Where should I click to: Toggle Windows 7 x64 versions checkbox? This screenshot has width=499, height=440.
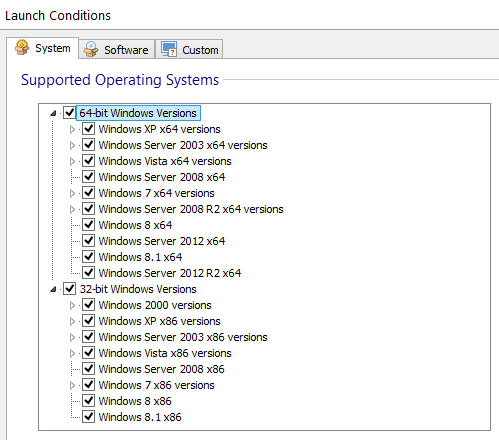coord(89,193)
